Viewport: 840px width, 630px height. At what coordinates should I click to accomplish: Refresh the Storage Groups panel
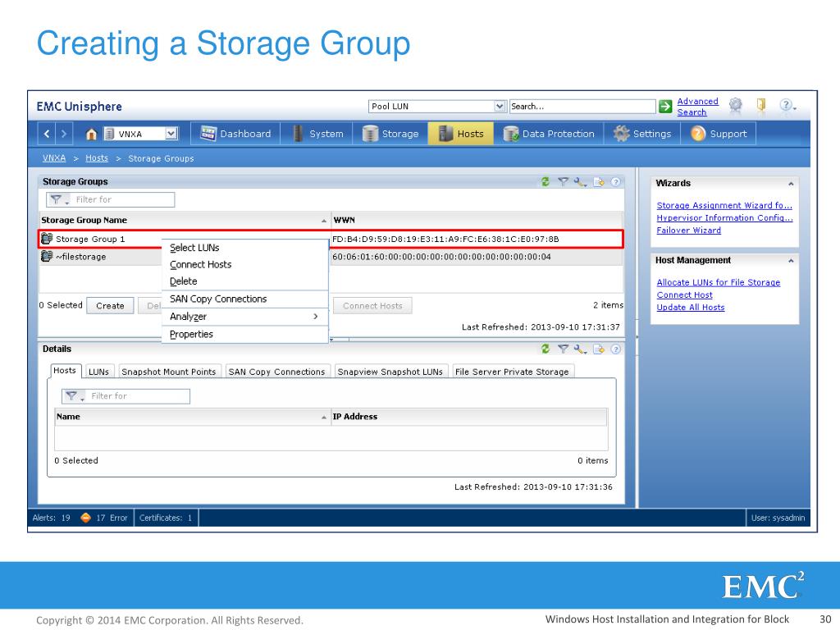[x=546, y=182]
